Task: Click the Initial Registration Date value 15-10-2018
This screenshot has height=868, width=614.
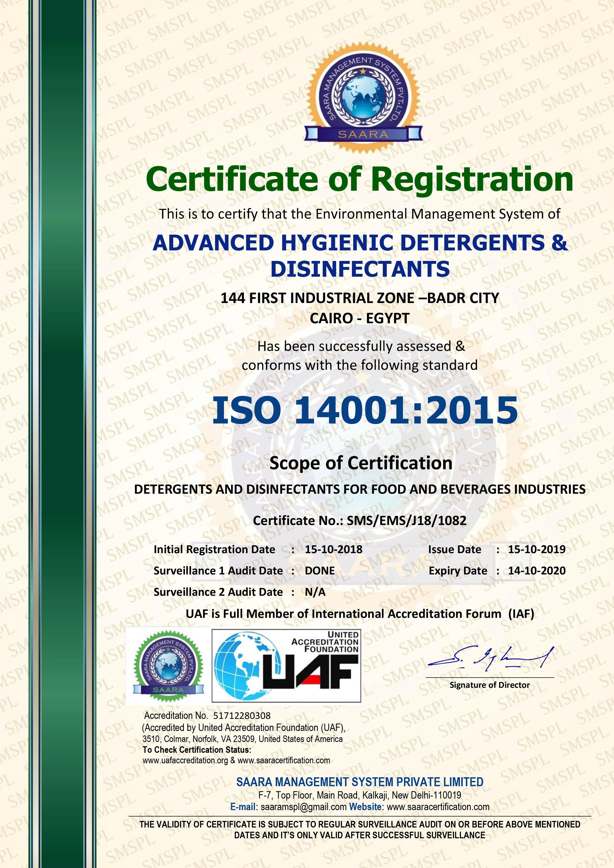Action: tap(333, 549)
